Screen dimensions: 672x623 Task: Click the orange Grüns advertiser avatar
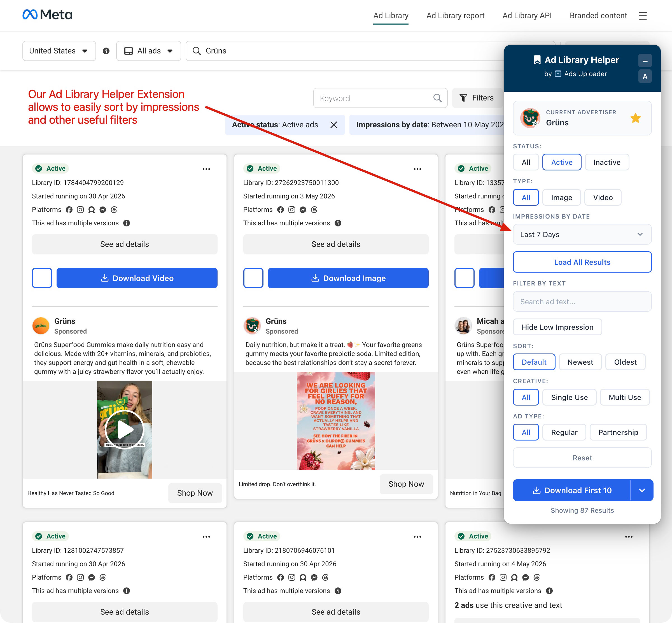pyautogui.click(x=41, y=326)
